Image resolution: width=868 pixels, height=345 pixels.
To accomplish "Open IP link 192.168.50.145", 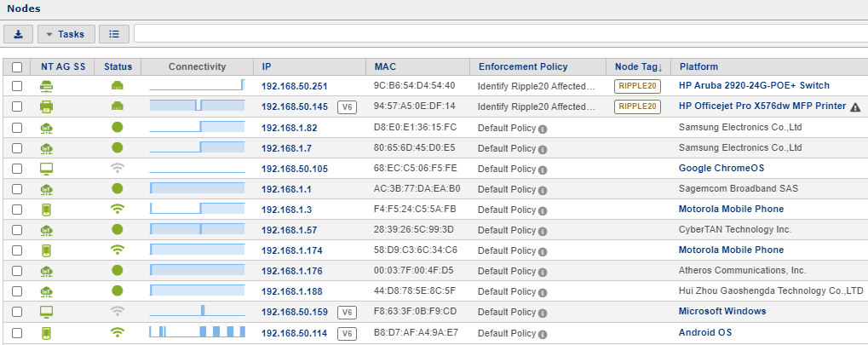I will (294, 106).
